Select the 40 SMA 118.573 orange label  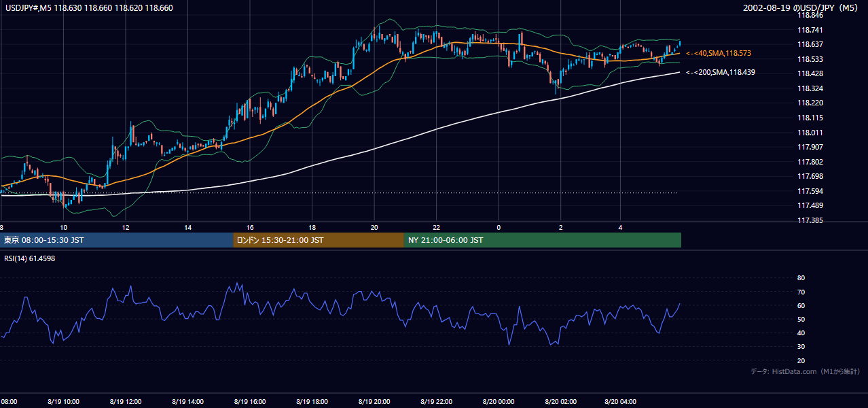click(719, 53)
